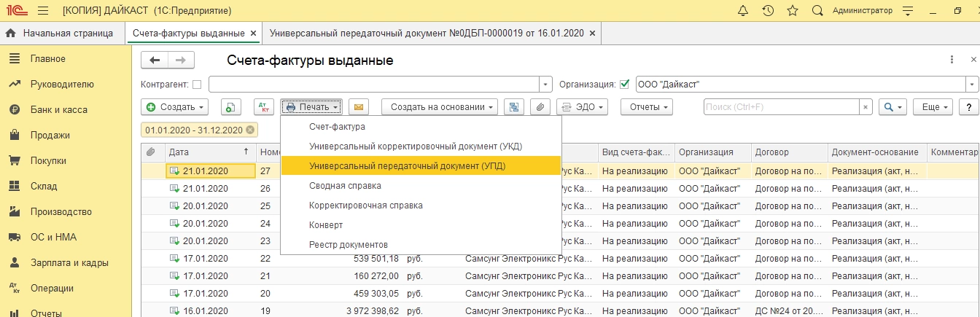
Task: Click the Отчеты button in toolbar
Action: pos(647,107)
